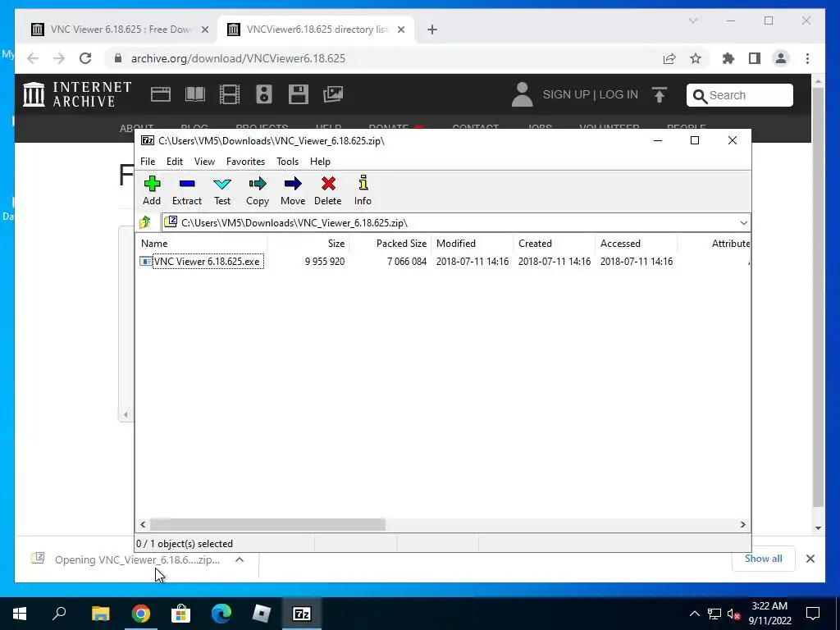
Task: Sort by the Packed Size column header
Action: (x=390, y=243)
